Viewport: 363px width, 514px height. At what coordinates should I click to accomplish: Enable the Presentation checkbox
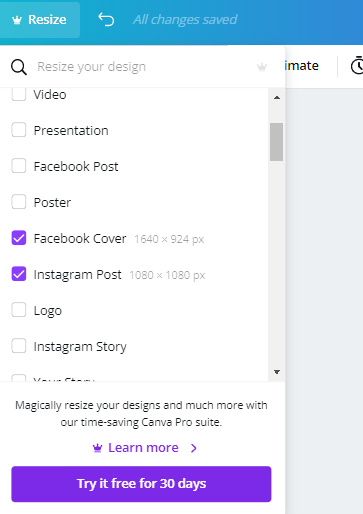click(x=19, y=130)
